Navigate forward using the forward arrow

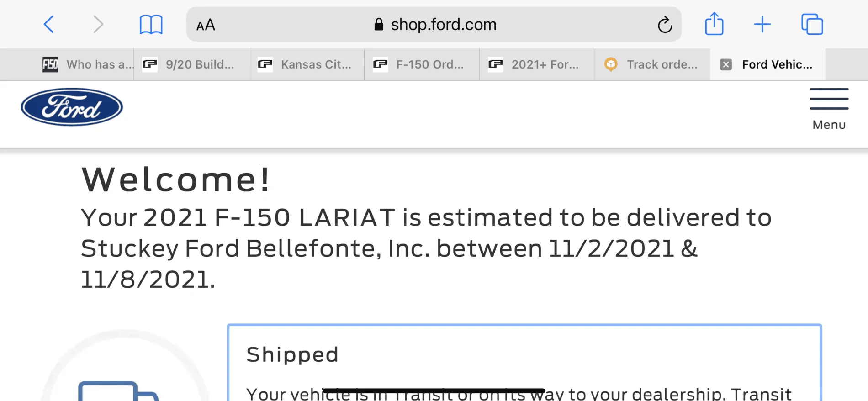click(x=98, y=24)
